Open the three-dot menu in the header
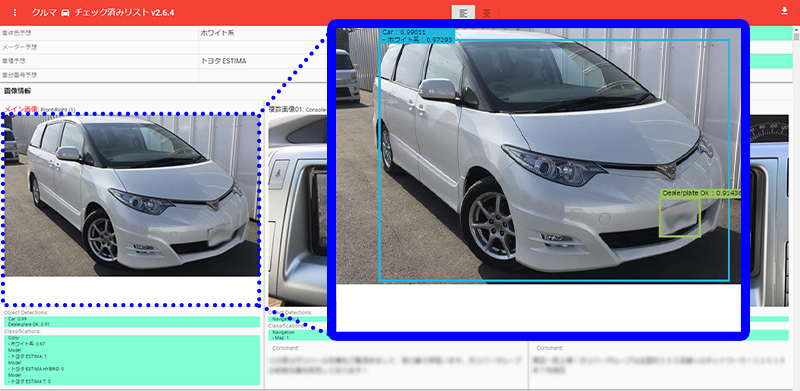Image resolution: width=800 pixels, height=391 pixels. (14, 12)
